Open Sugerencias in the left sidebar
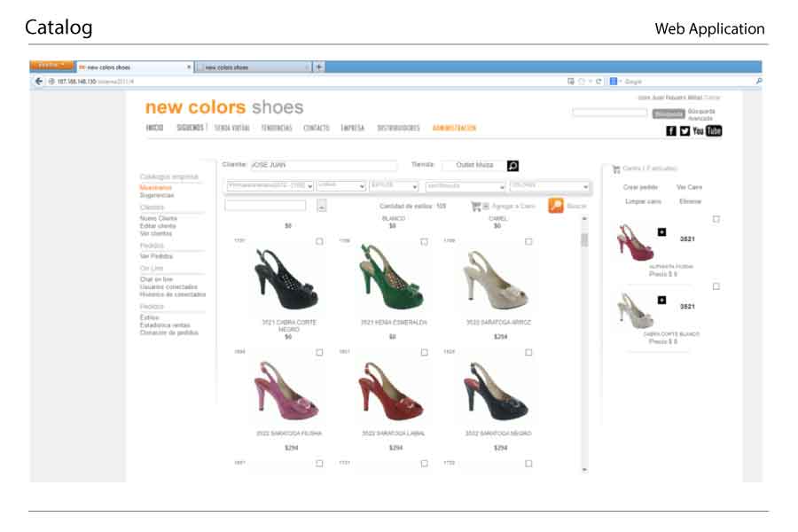This screenshot has height=532, width=798. (157, 195)
